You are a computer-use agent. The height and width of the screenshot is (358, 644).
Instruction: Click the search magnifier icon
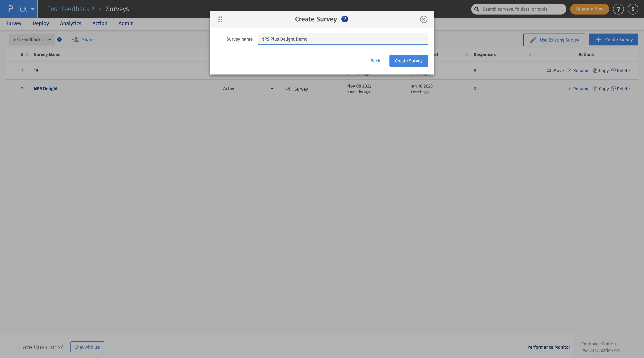pos(476,9)
